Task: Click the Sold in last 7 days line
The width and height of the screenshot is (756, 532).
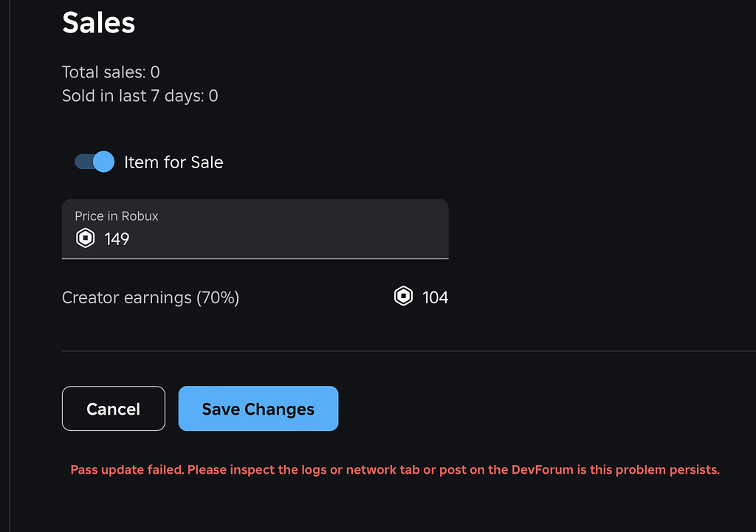Action: tap(140, 95)
